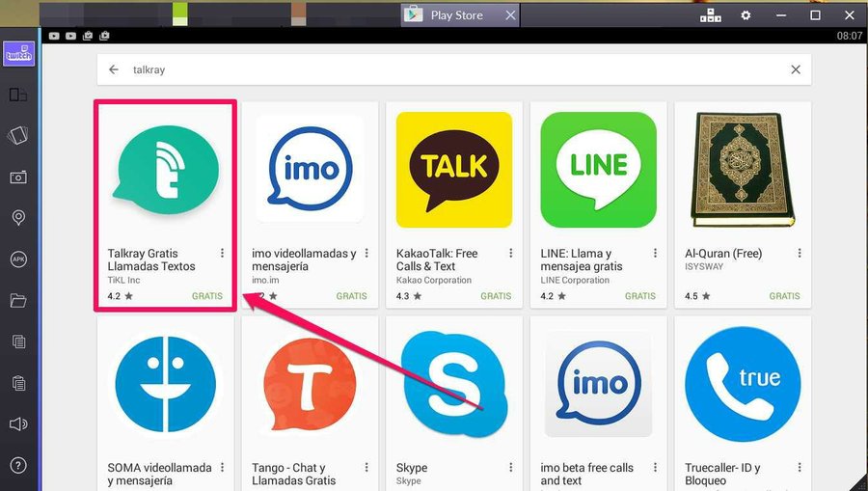Click the first YouTube notification icon
This screenshot has width=868, height=491.
[54, 36]
